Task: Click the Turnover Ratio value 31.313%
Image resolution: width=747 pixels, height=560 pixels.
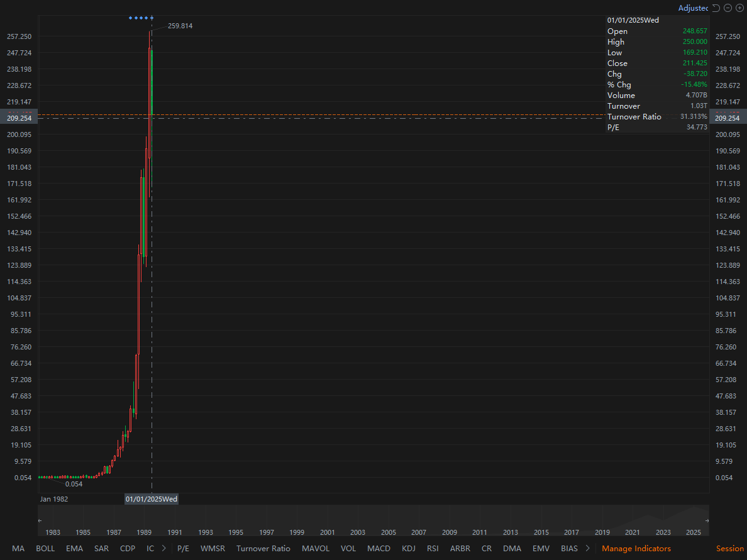Action: coord(694,117)
